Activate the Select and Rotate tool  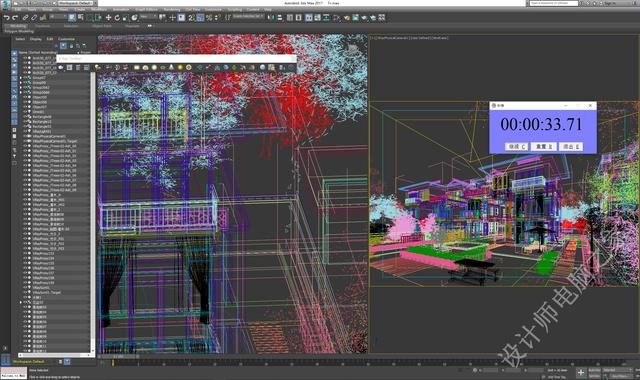pyautogui.click(x=117, y=18)
